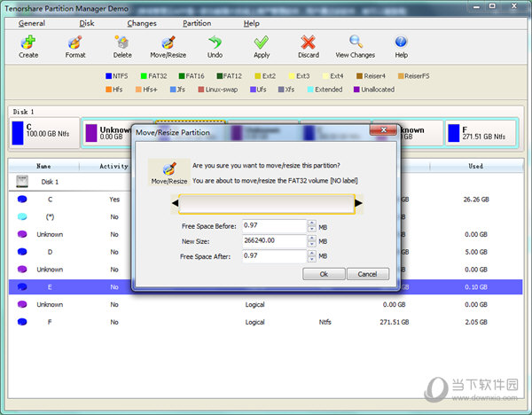Confirm the resize with Ok button

pyautogui.click(x=324, y=274)
